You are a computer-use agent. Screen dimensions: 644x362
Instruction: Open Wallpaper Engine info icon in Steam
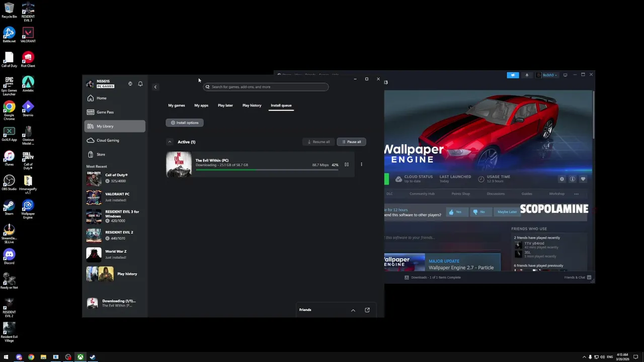click(573, 179)
